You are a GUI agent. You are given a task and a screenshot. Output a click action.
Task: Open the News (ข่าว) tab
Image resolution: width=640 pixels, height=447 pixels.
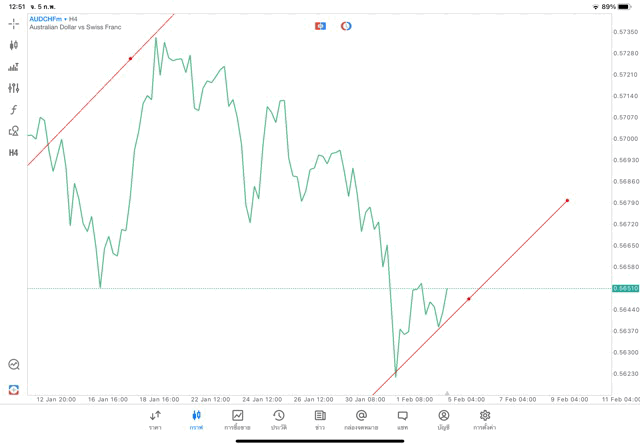coord(320,419)
